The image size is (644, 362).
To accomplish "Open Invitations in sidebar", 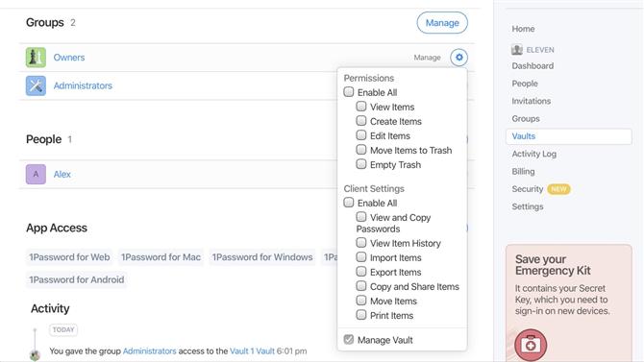I will click(x=531, y=101).
